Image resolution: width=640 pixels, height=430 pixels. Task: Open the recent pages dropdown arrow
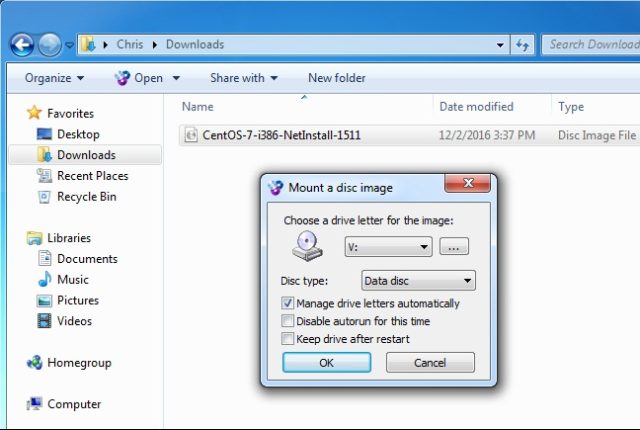tap(69, 45)
